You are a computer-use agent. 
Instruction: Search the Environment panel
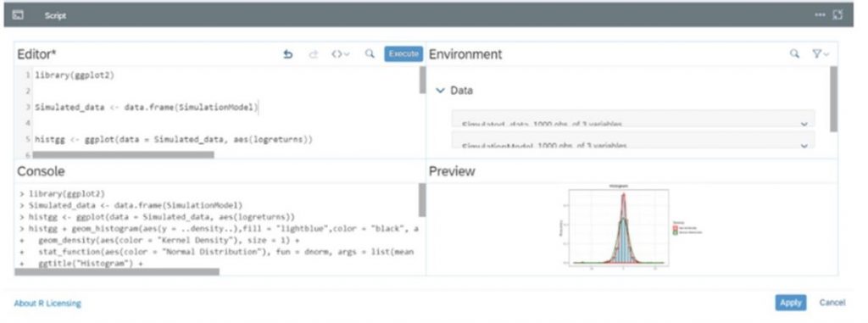(794, 53)
